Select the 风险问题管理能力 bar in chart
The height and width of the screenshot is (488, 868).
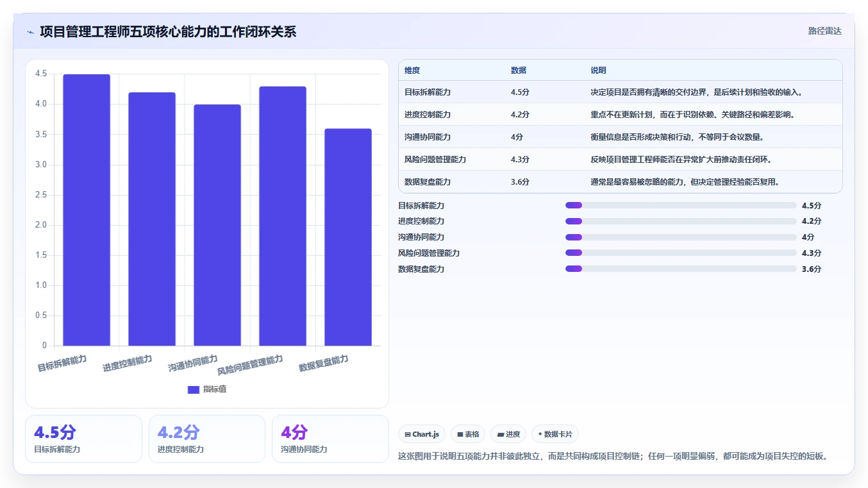point(283,216)
